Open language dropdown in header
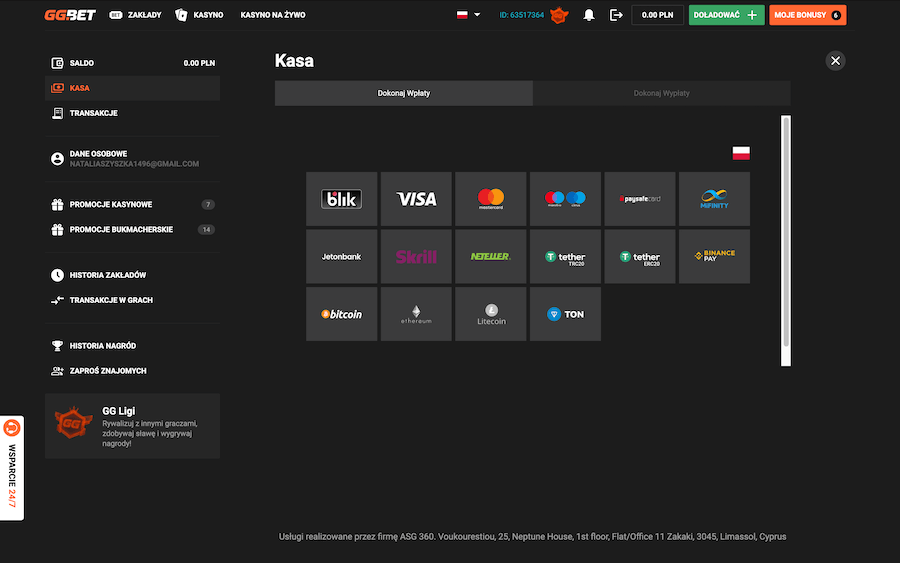 click(x=468, y=15)
